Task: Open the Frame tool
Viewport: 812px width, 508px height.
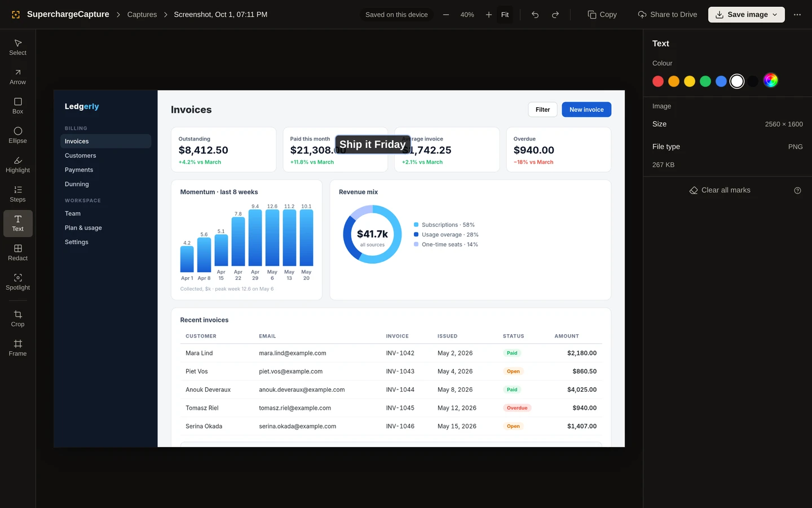Action: (17, 348)
